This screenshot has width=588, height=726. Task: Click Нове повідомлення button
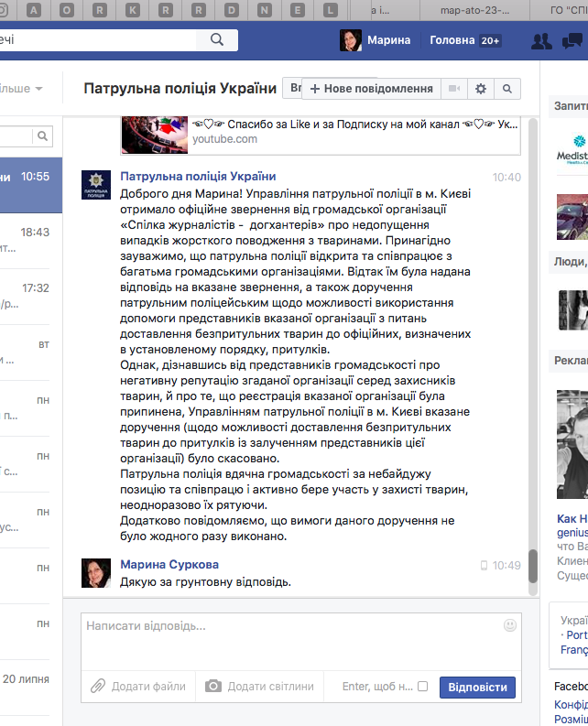tap(371, 89)
